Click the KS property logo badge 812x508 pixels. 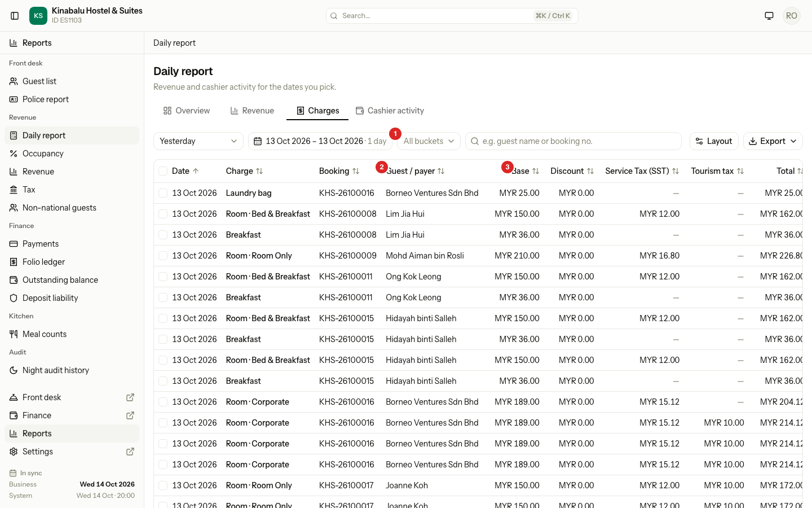tap(38, 16)
